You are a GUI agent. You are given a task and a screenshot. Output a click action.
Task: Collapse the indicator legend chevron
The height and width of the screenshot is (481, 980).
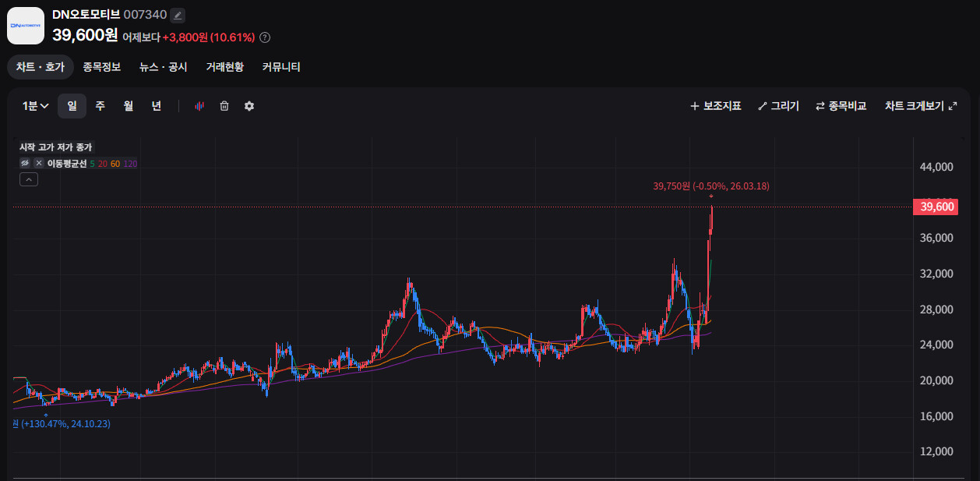click(28, 179)
